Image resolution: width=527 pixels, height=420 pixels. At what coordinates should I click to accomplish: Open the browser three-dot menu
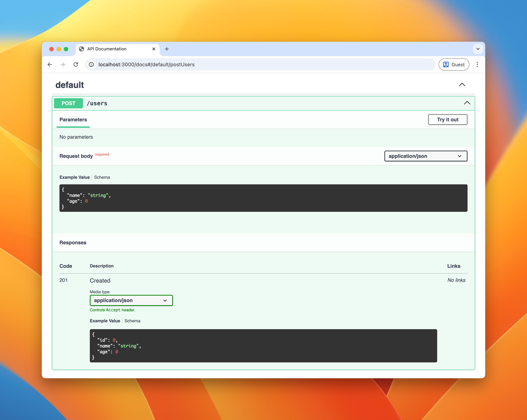point(477,64)
